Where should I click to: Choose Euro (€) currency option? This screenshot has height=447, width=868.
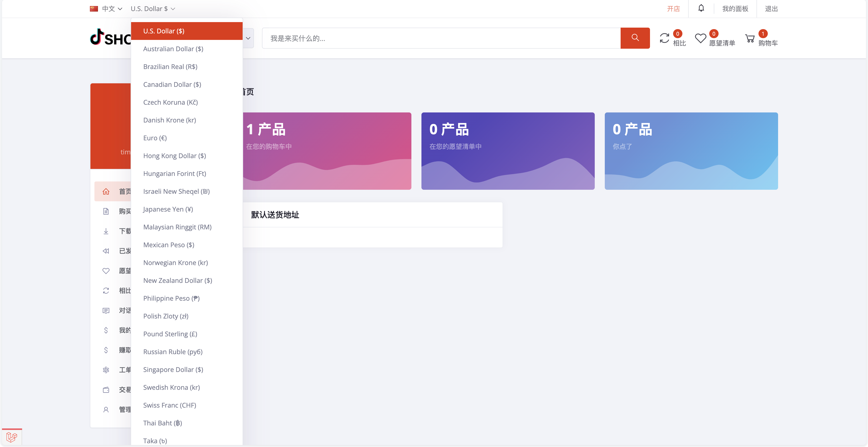coord(155,138)
